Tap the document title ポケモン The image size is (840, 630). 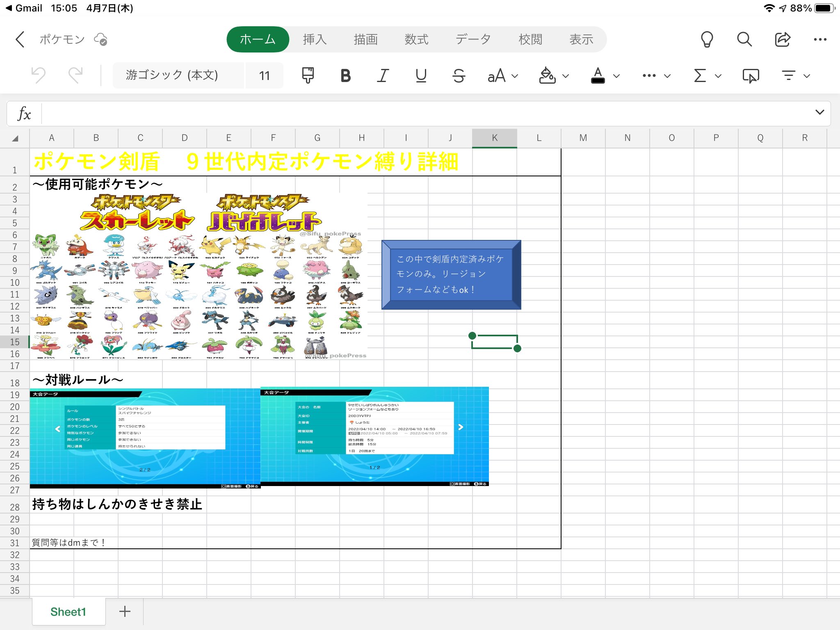coord(62,39)
